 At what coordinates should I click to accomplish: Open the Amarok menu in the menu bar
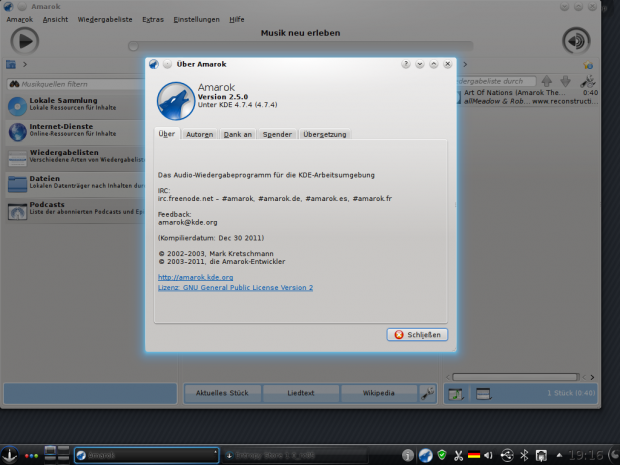point(19,19)
